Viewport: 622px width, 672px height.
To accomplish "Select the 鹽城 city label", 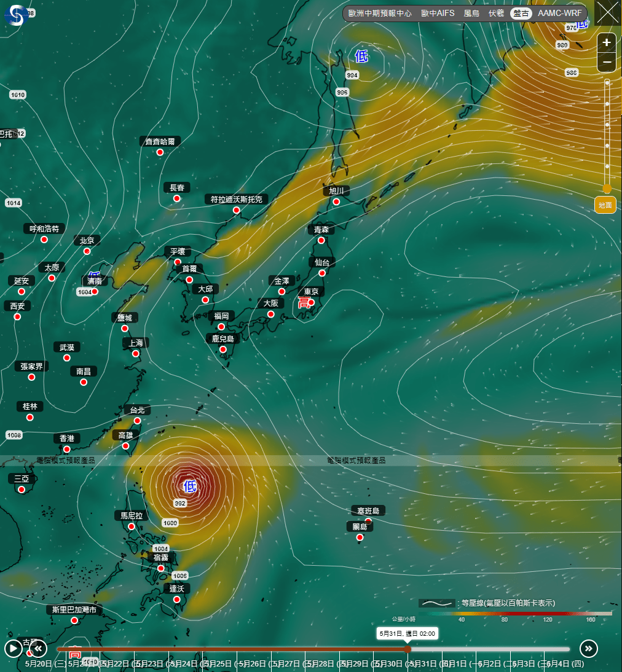I will 125,318.
